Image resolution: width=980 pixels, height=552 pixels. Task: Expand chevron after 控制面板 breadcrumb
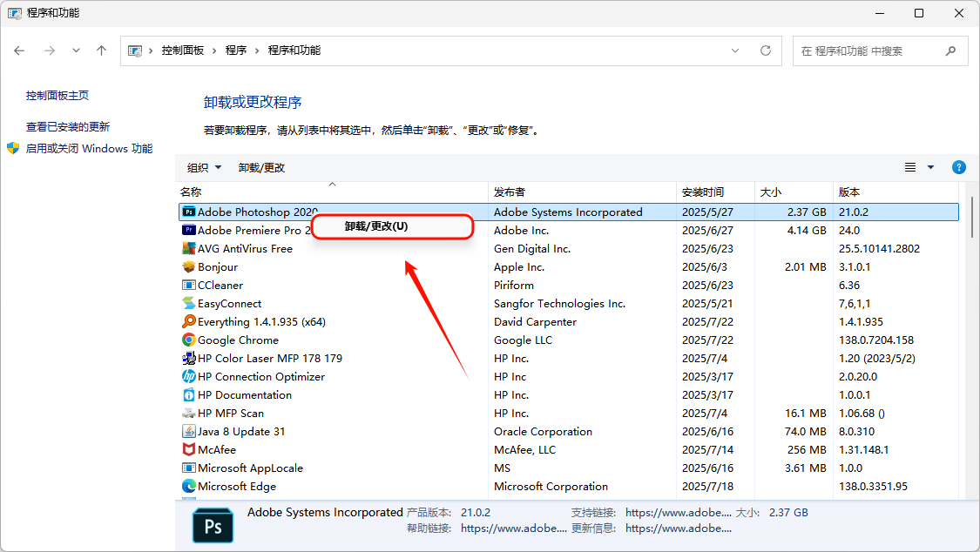point(214,50)
